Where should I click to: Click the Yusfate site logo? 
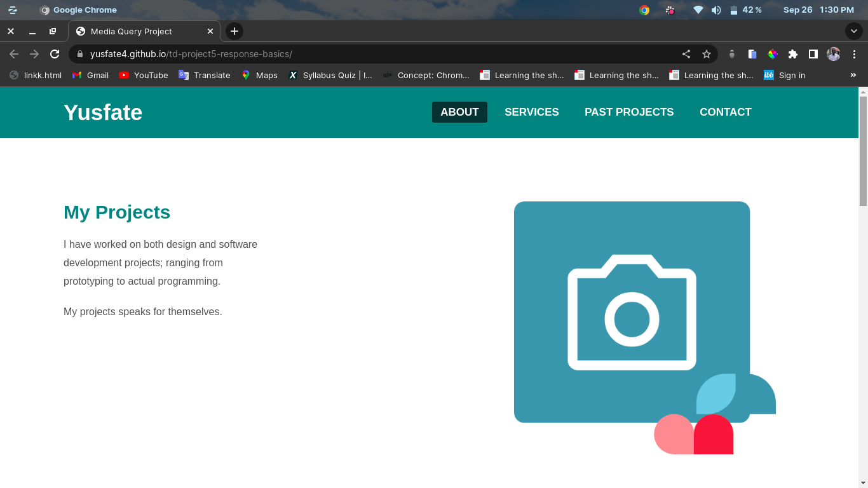point(103,112)
